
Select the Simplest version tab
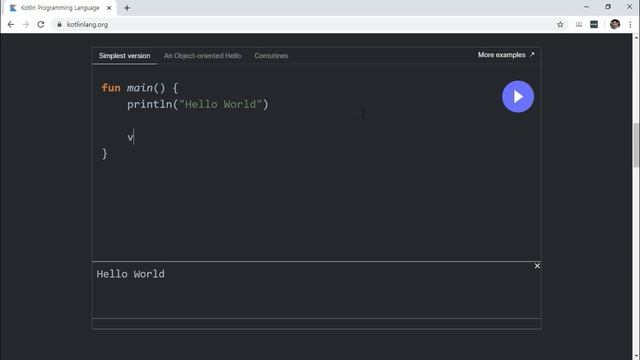tap(124, 56)
